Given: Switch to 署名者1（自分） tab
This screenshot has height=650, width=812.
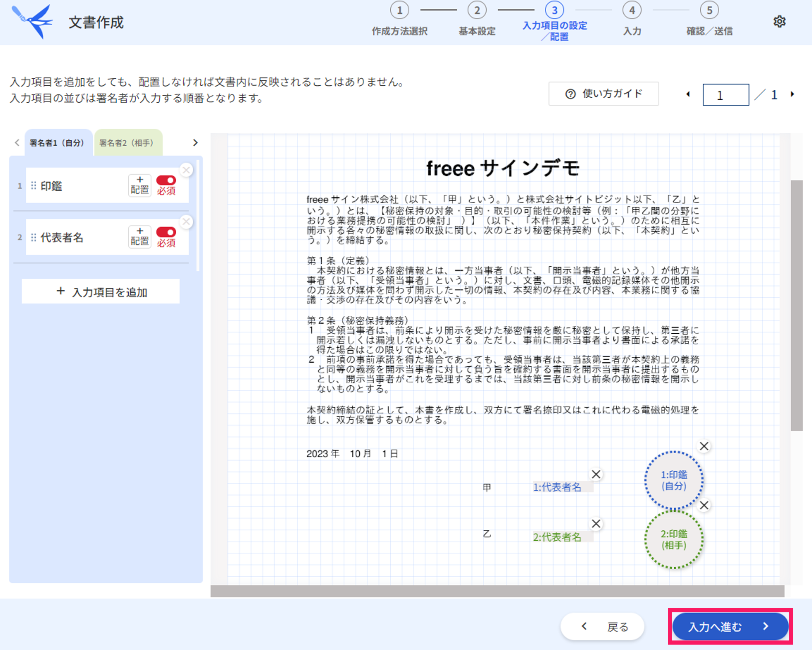Looking at the screenshot, I should click(x=58, y=142).
